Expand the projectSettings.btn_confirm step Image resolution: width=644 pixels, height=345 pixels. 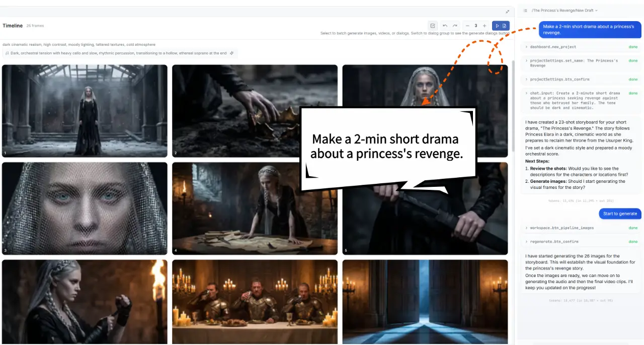point(526,80)
